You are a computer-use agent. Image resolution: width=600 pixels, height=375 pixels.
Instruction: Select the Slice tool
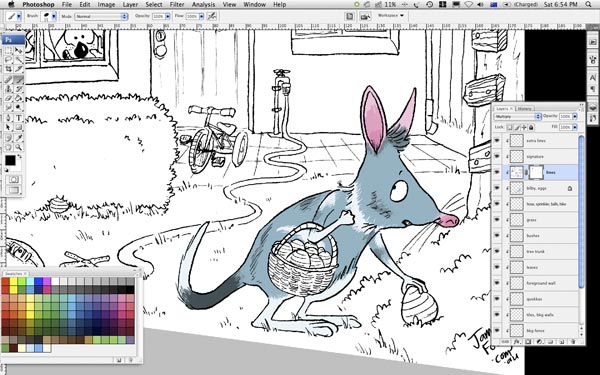tap(18, 69)
